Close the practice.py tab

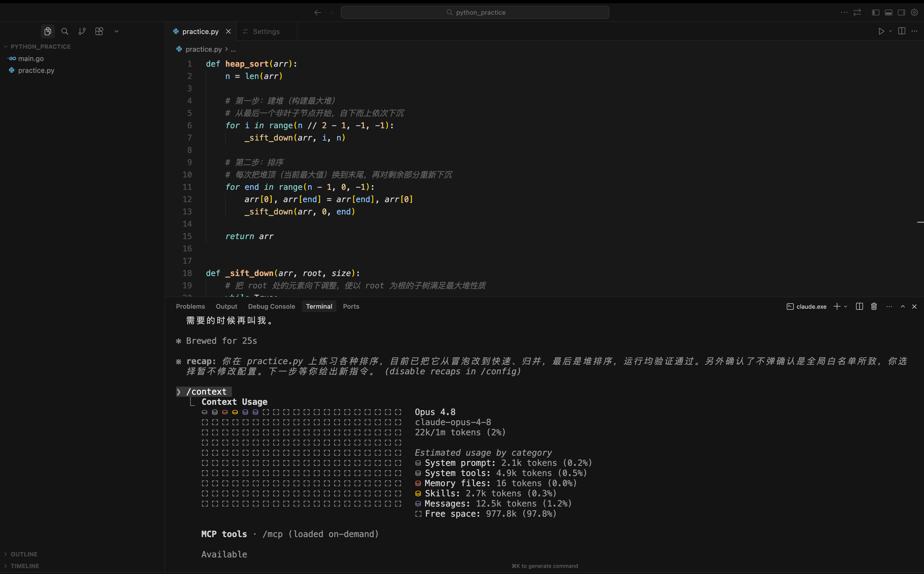[x=228, y=32]
